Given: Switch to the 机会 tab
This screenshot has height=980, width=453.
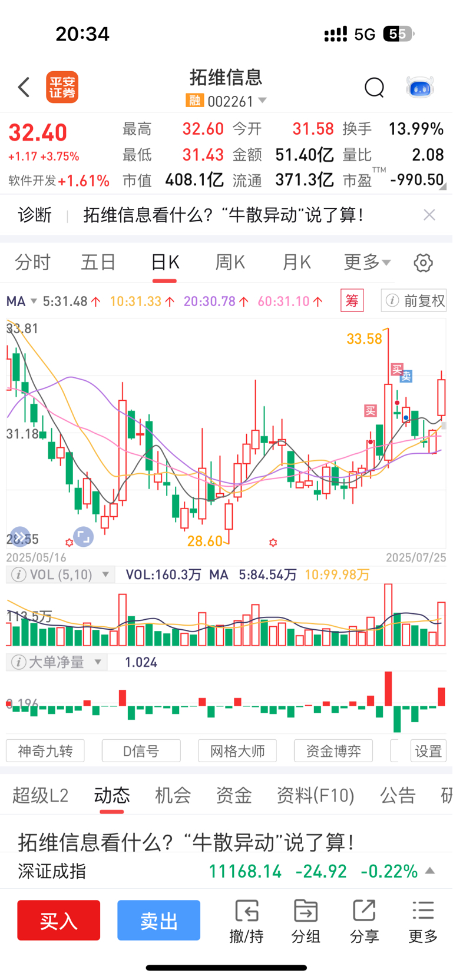Looking at the screenshot, I should (173, 796).
